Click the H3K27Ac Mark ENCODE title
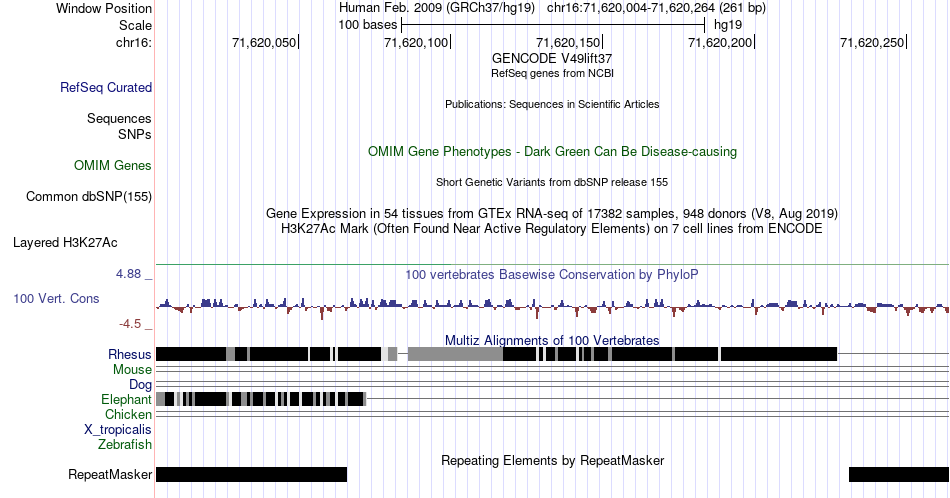Viewport: 950px width, 498px height. 552,228
